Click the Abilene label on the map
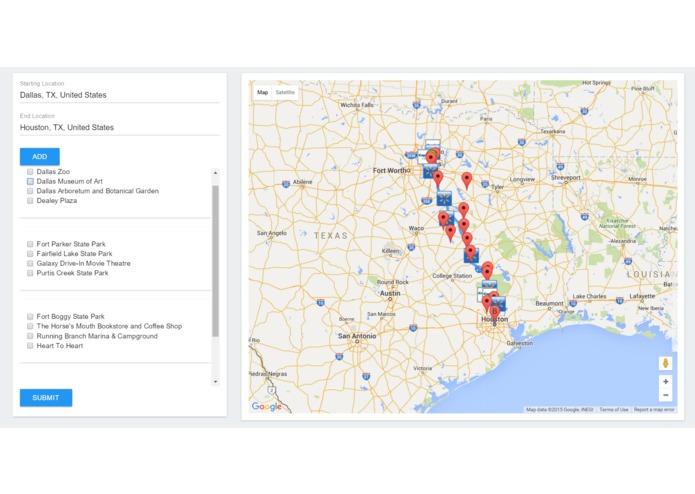The width and height of the screenshot is (695, 494). point(302,182)
